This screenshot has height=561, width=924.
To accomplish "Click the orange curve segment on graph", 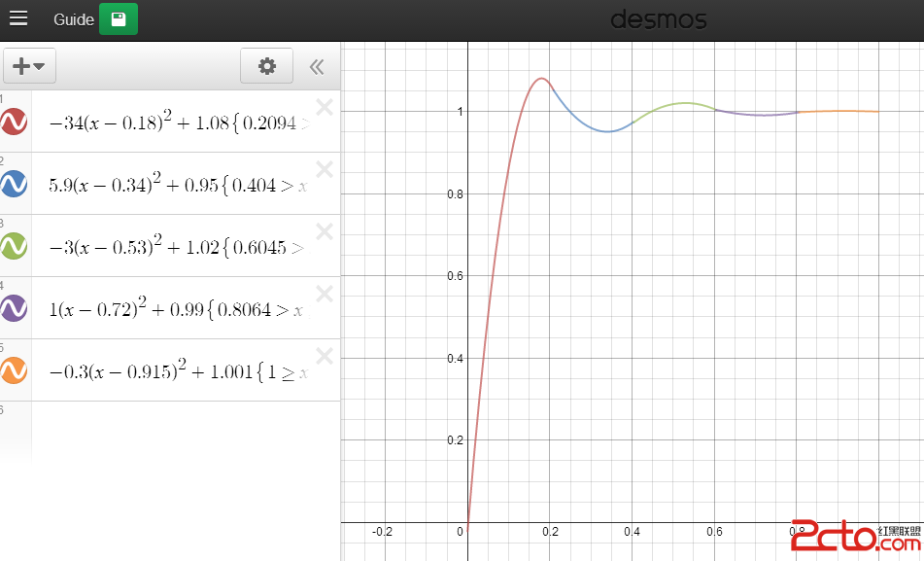I will click(x=839, y=111).
